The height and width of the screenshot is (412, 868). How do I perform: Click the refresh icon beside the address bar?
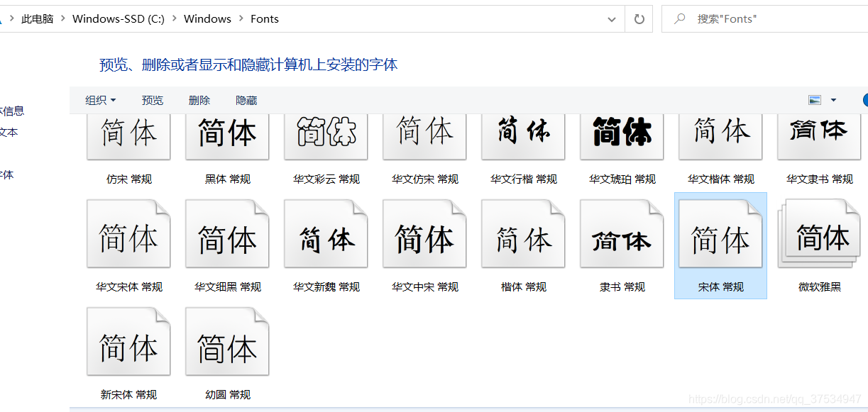coord(638,18)
